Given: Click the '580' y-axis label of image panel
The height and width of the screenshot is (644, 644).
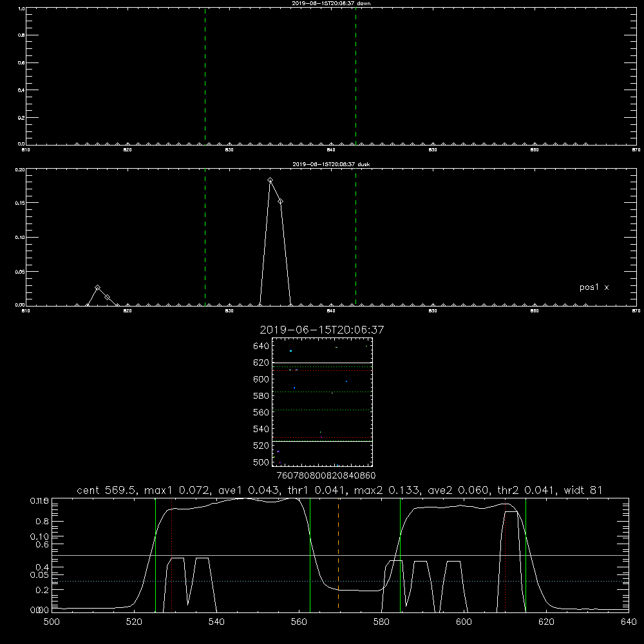Looking at the screenshot, I should [x=261, y=396].
